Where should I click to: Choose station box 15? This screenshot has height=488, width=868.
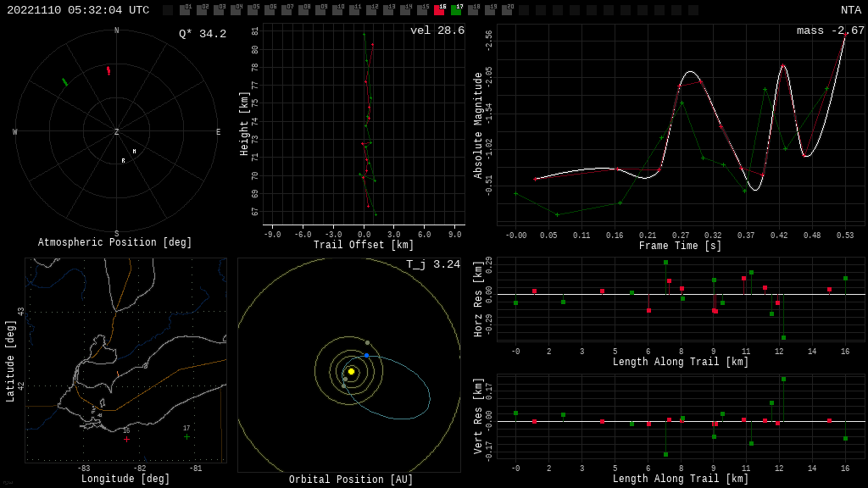(x=422, y=9)
